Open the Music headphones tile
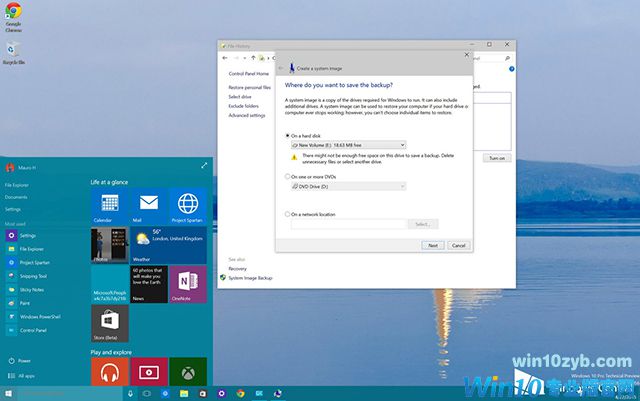 (109, 372)
